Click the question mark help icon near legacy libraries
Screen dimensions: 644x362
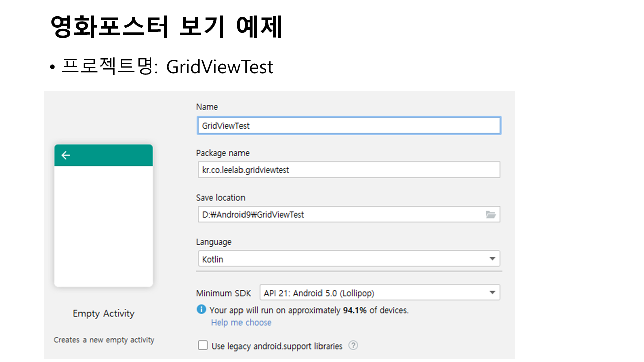[x=353, y=346]
